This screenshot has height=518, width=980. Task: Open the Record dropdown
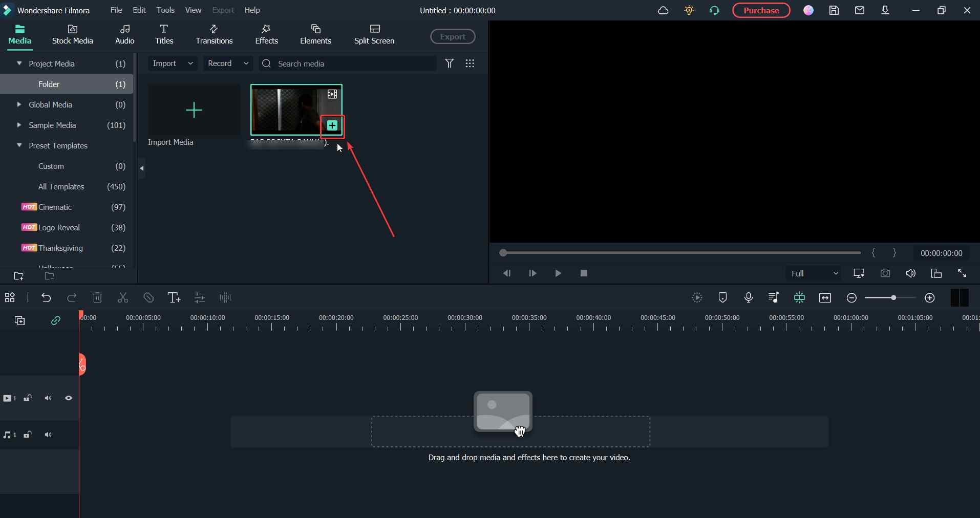click(228, 63)
